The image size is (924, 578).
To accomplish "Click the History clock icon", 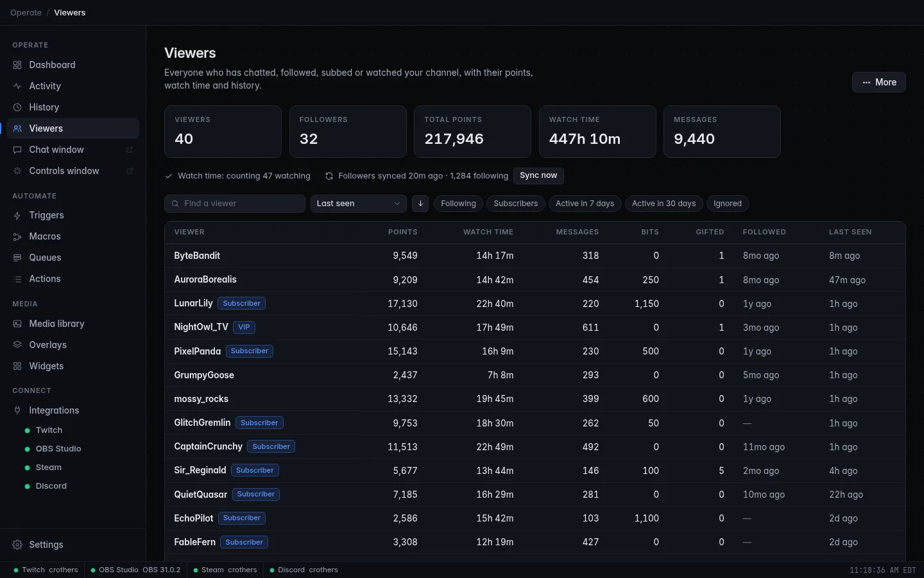I will click(17, 107).
